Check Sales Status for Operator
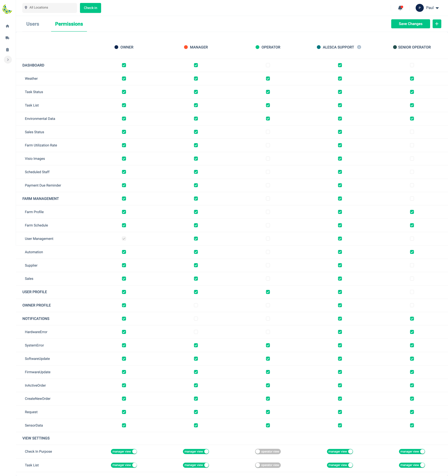The width and height of the screenshot is (448, 476). (x=268, y=132)
